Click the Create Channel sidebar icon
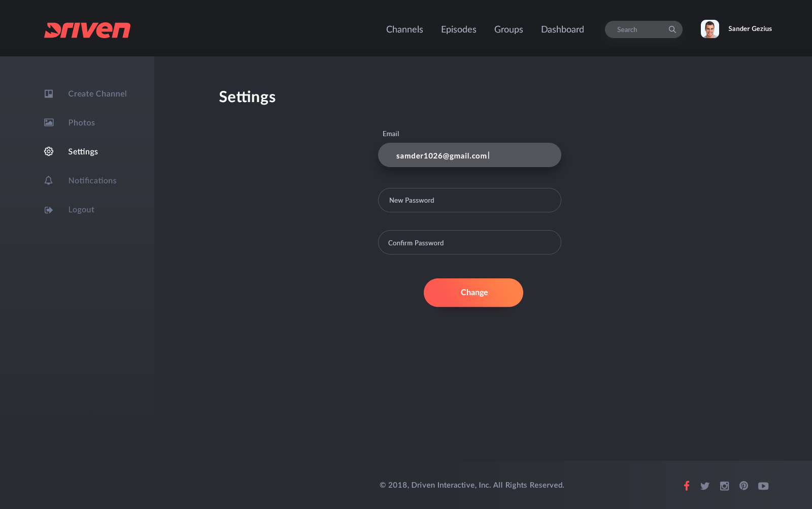This screenshot has width=812, height=509. click(x=49, y=93)
